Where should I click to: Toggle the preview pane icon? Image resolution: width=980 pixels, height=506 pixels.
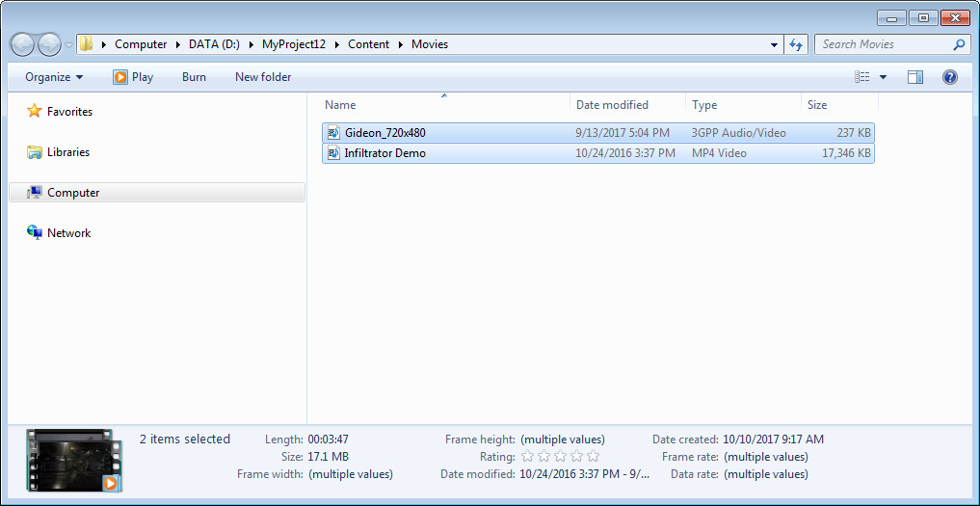click(x=915, y=77)
